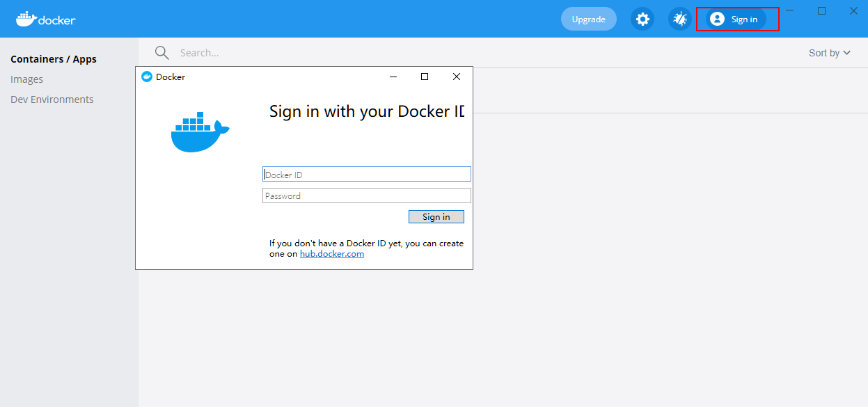Click the Upgrade button

(x=589, y=19)
